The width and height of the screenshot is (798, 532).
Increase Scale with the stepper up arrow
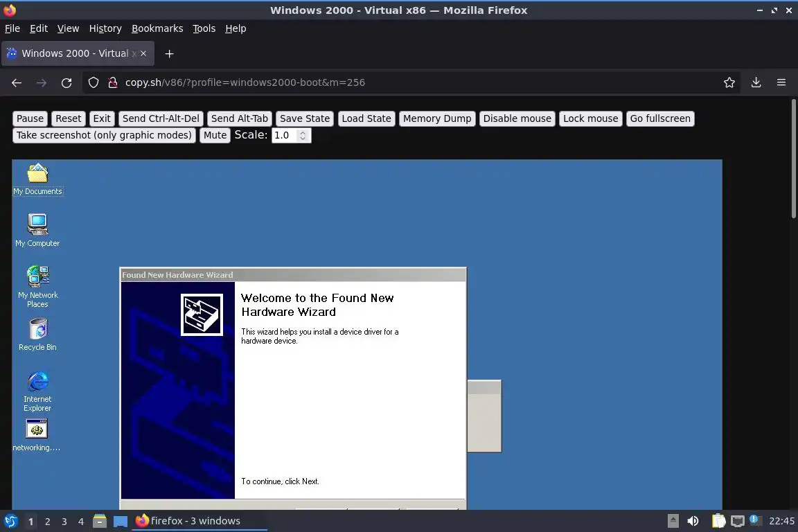click(303, 132)
